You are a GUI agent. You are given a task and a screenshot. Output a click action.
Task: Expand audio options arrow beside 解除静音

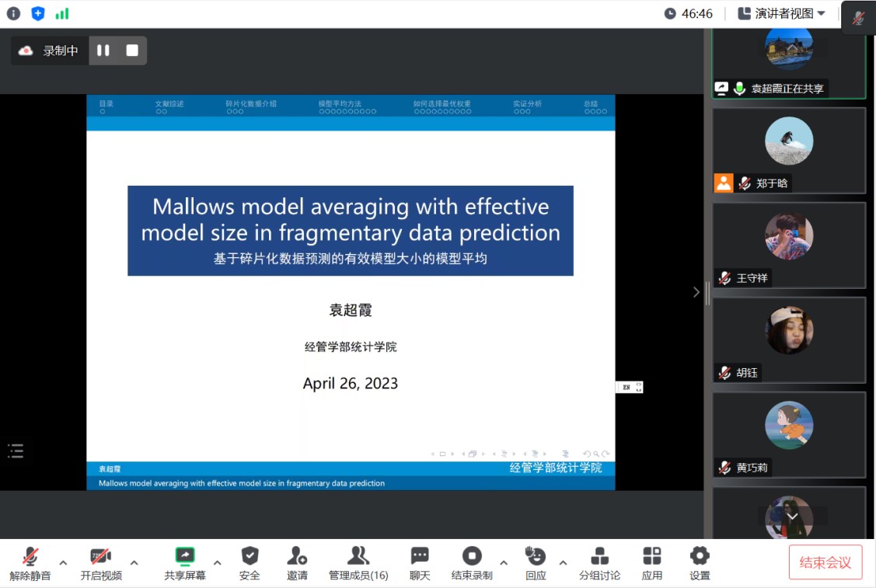tap(64, 562)
